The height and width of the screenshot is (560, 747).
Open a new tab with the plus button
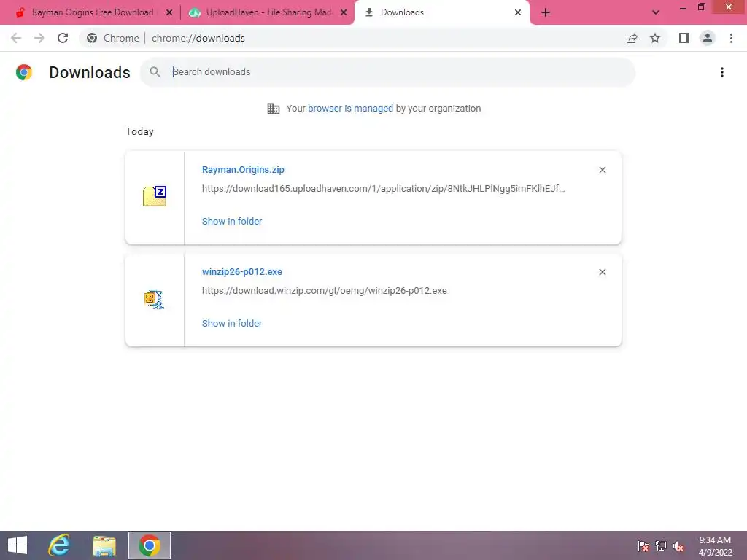pyautogui.click(x=546, y=12)
